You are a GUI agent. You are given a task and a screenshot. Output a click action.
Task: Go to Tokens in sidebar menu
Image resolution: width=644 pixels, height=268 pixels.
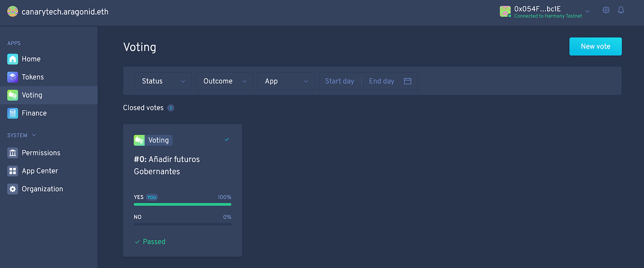coord(49,77)
